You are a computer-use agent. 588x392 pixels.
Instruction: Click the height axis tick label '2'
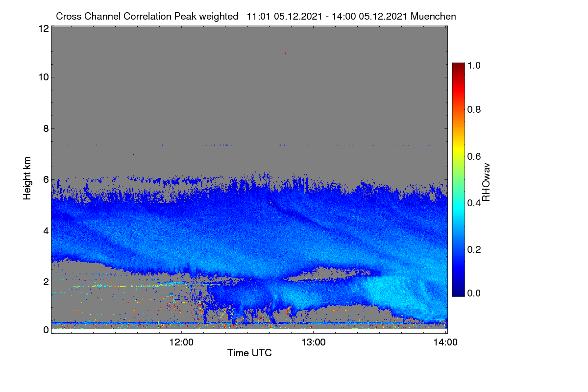tap(46, 282)
